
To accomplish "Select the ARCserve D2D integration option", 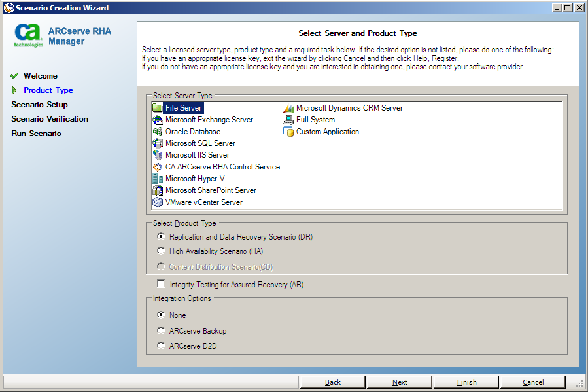I will (x=160, y=346).
